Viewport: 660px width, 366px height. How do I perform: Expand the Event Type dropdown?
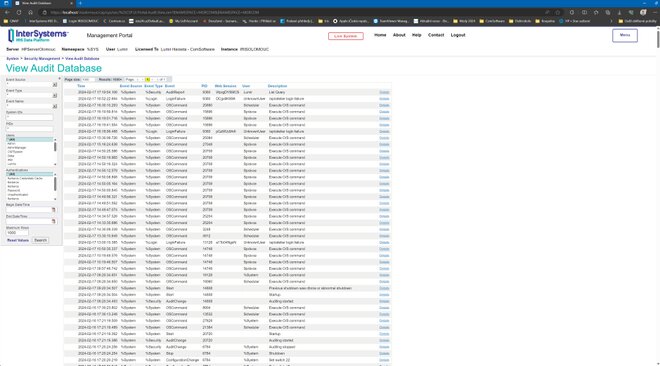click(55, 95)
